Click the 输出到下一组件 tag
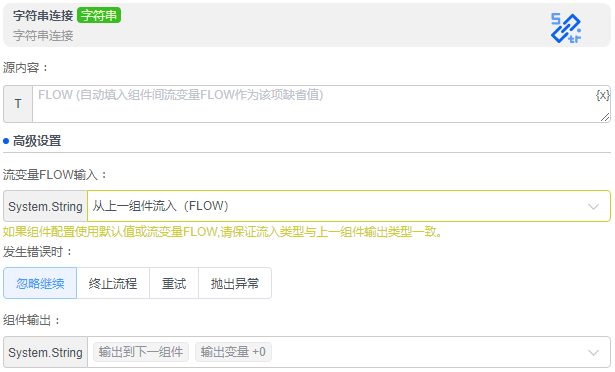 141,352
